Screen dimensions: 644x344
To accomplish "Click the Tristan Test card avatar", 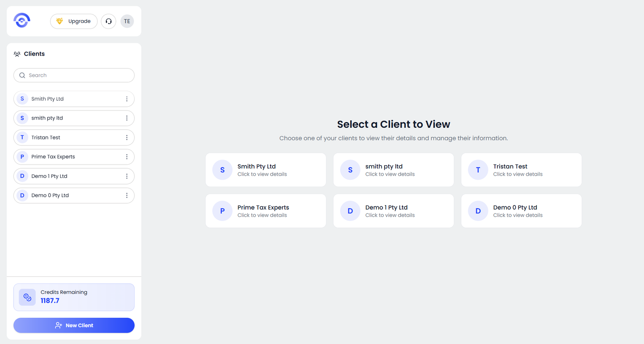I will point(478,170).
